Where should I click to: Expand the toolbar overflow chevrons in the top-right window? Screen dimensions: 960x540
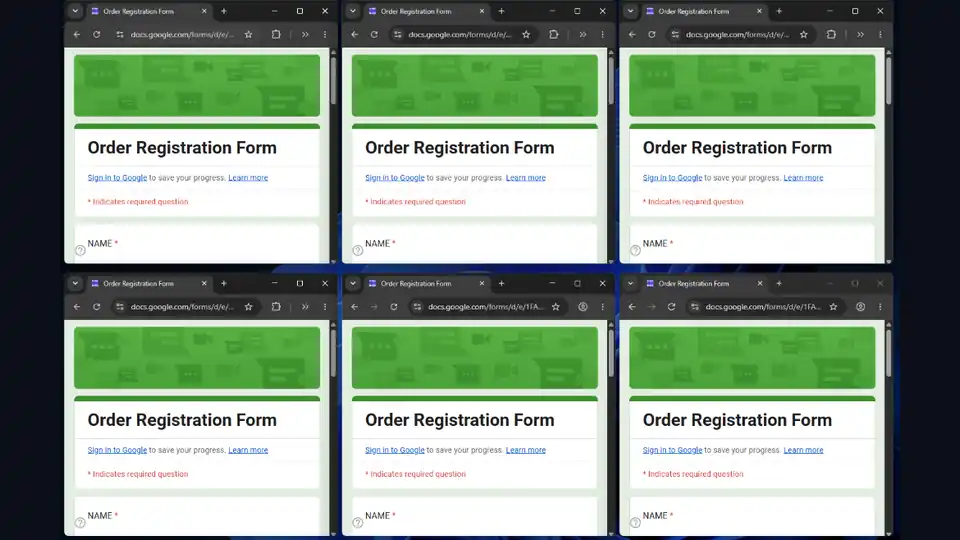click(860, 35)
